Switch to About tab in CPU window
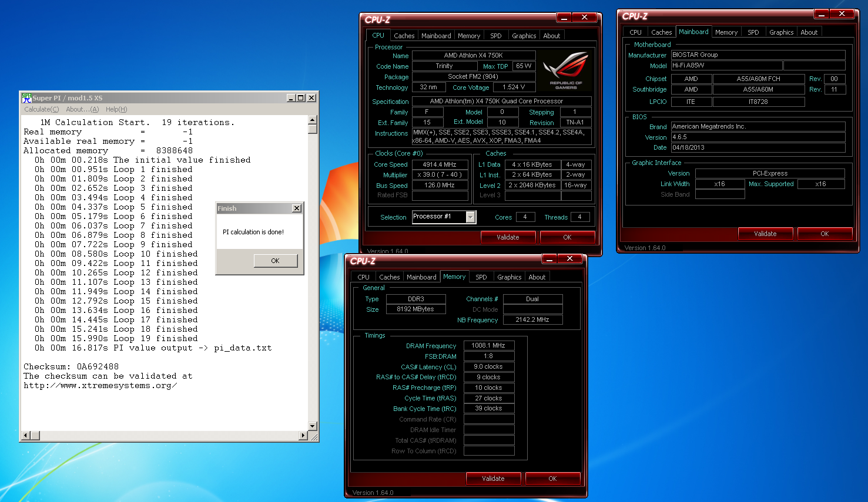Screen dimensions: 868x502 (551, 36)
